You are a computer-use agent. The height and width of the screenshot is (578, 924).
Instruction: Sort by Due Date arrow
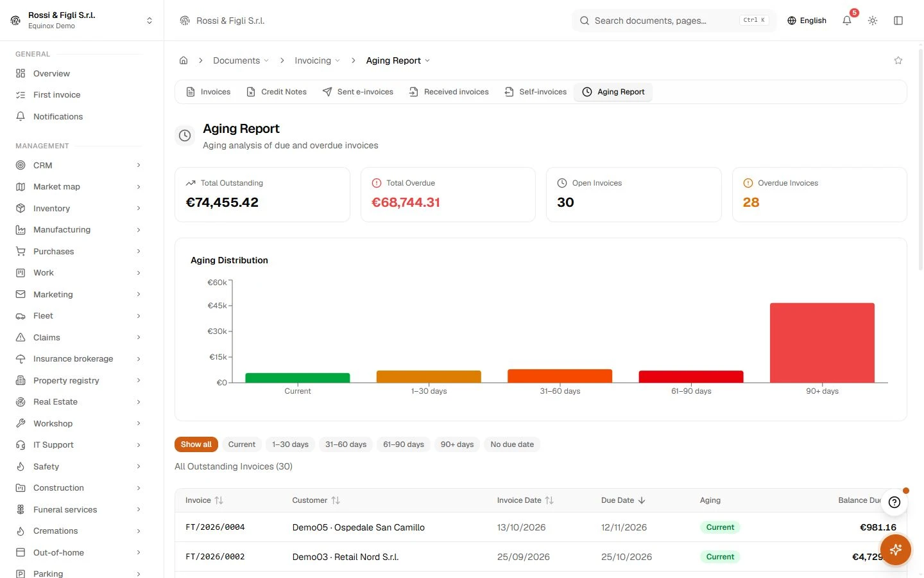tap(642, 500)
